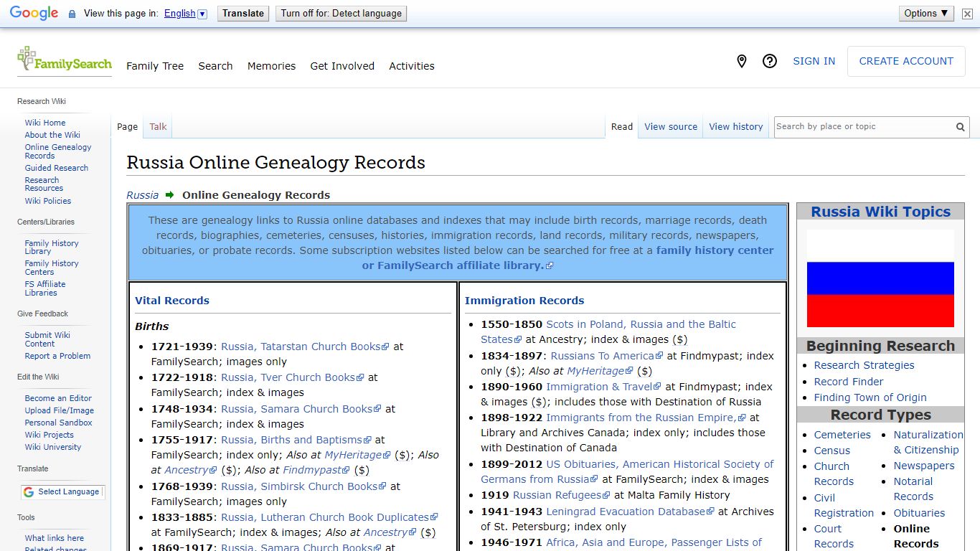Click the Russia breadcrumb link
Viewport: 980px width, 551px height.
click(142, 195)
